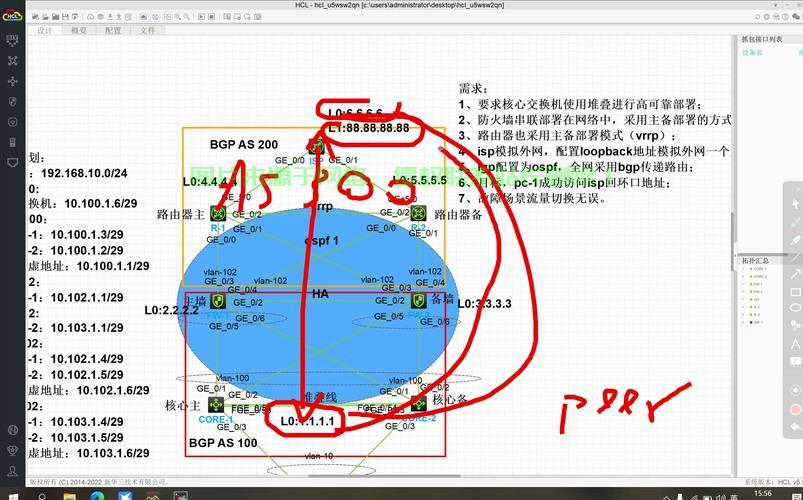
Task: Open Windows Start menu
Action: click(12, 493)
